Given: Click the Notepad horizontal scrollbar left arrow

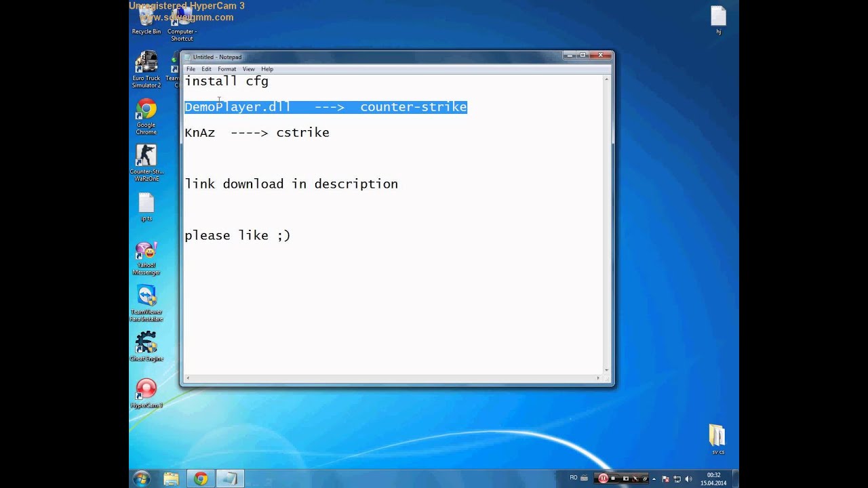Looking at the screenshot, I should [188, 378].
